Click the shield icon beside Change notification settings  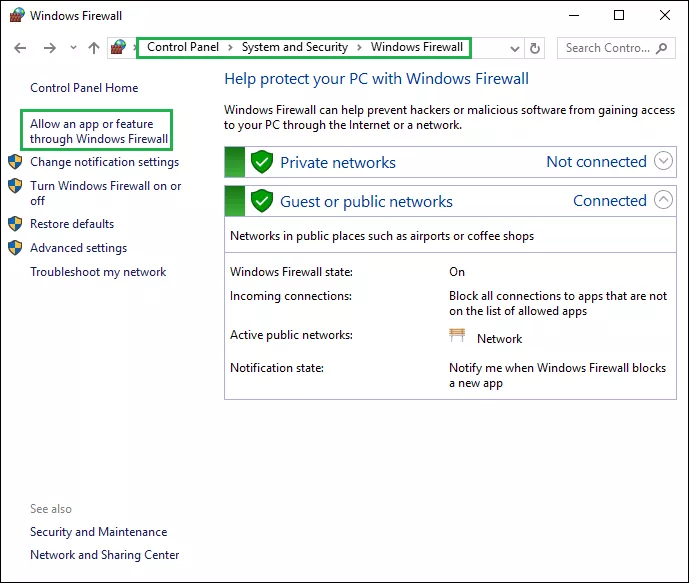[15, 162]
